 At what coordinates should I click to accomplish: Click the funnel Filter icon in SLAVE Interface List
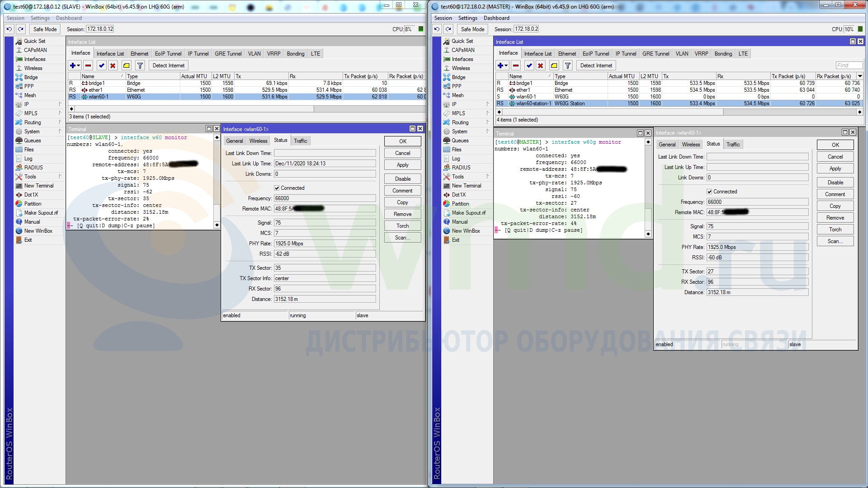click(x=140, y=66)
